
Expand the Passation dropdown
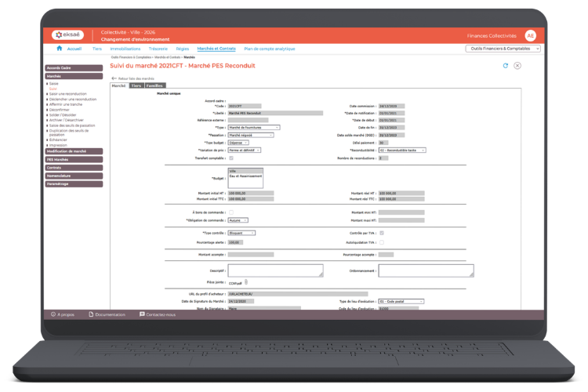(x=251, y=135)
